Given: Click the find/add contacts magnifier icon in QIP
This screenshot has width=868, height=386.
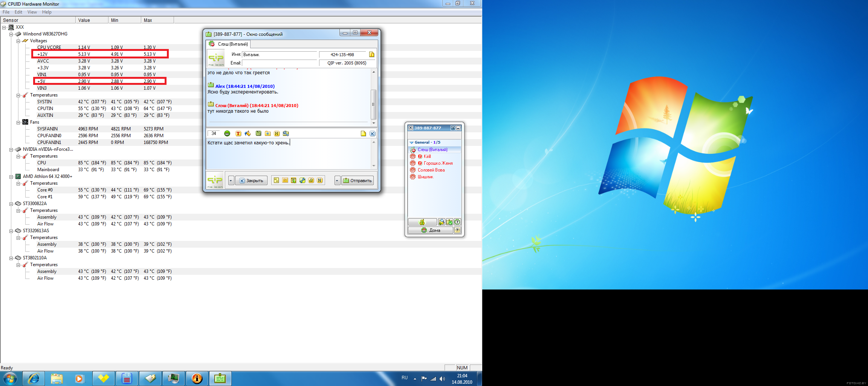Looking at the screenshot, I should pyautogui.click(x=442, y=222).
